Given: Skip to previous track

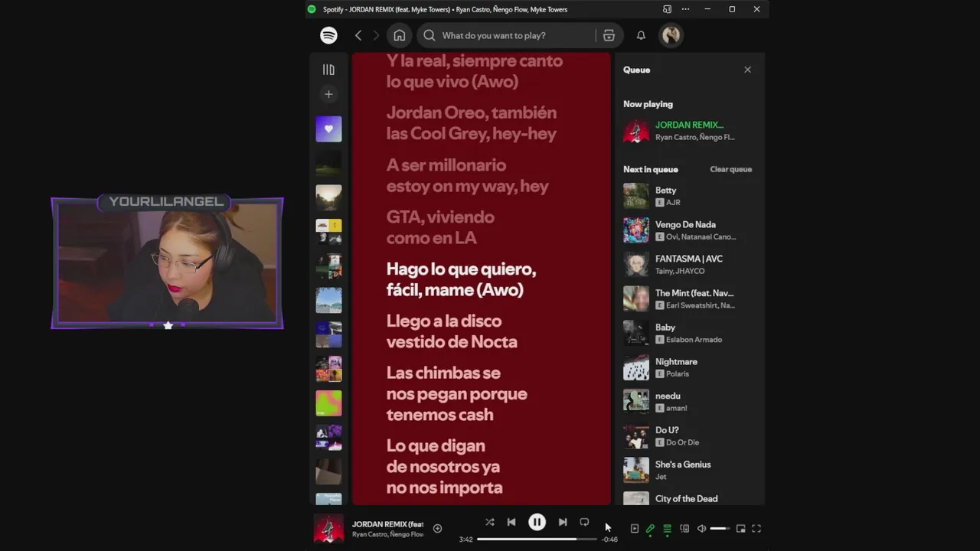Looking at the screenshot, I should click(511, 522).
